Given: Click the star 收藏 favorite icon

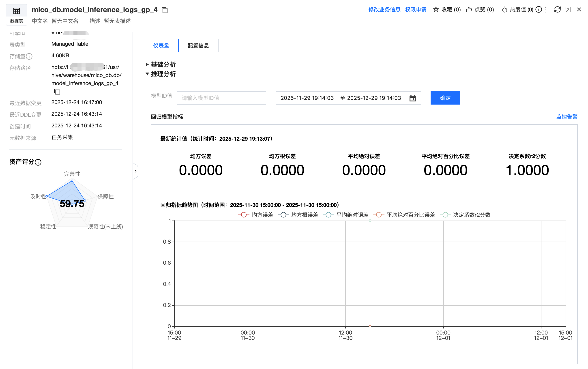Looking at the screenshot, I should coord(436,10).
